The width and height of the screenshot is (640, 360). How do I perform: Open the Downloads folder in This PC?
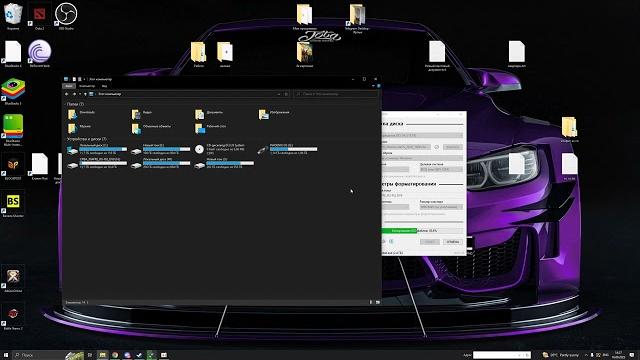82,114
